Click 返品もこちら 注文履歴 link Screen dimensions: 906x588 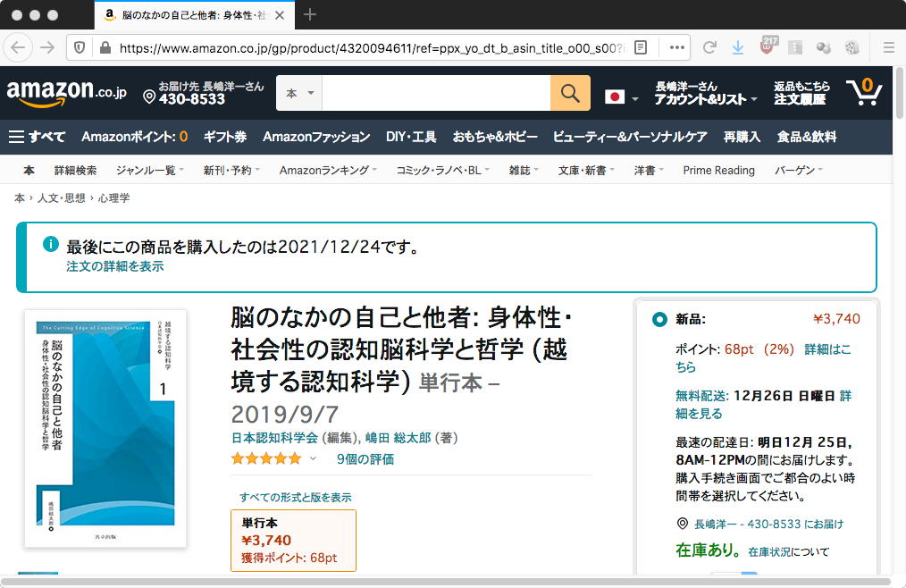pyautogui.click(x=802, y=93)
